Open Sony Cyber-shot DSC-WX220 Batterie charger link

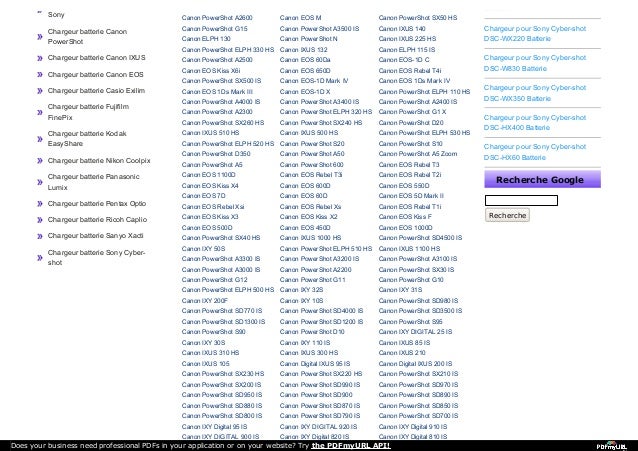coord(535,33)
